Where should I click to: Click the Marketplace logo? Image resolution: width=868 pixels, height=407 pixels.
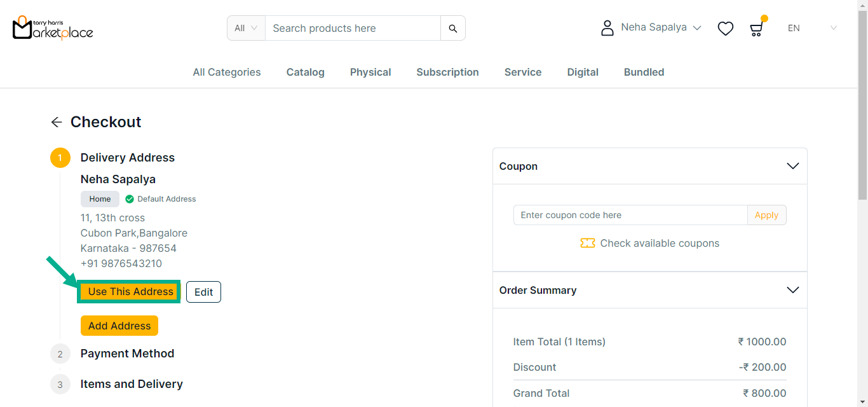point(53,28)
